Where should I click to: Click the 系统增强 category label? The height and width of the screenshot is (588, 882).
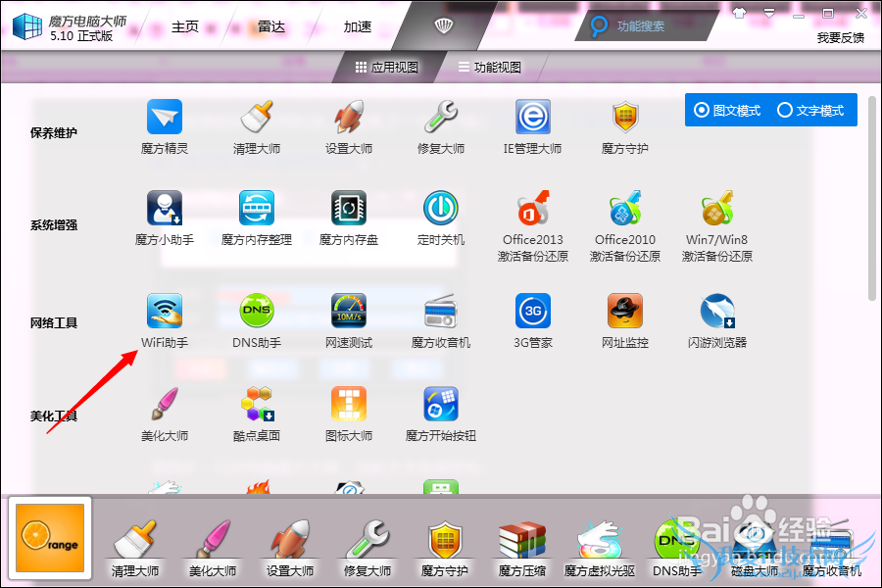coord(54,225)
